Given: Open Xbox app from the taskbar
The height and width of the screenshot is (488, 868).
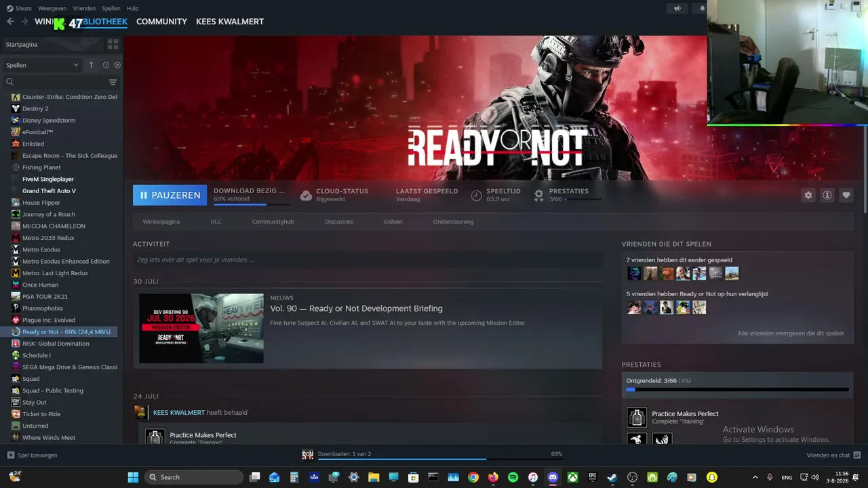Looking at the screenshot, I should click(572, 477).
